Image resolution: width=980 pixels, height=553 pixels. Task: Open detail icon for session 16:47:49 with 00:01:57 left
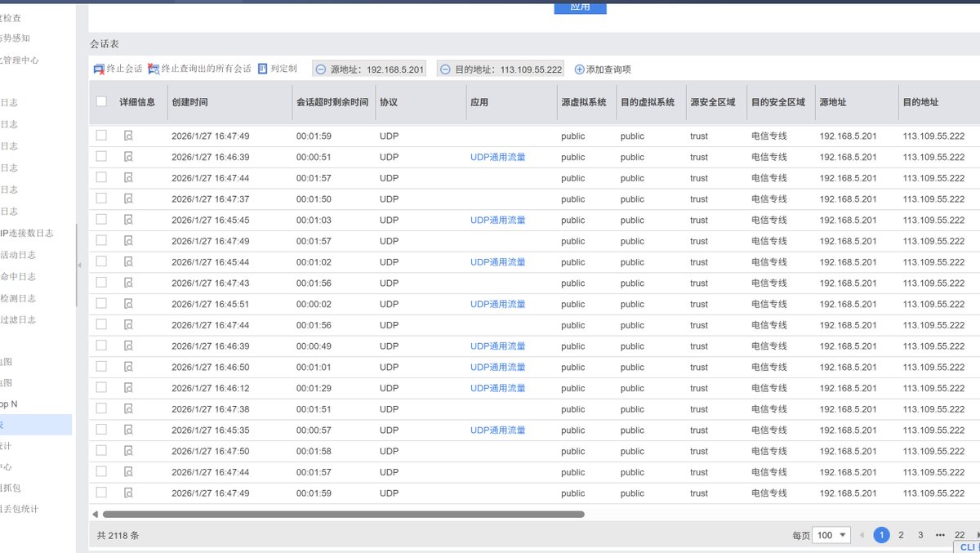(x=128, y=241)
